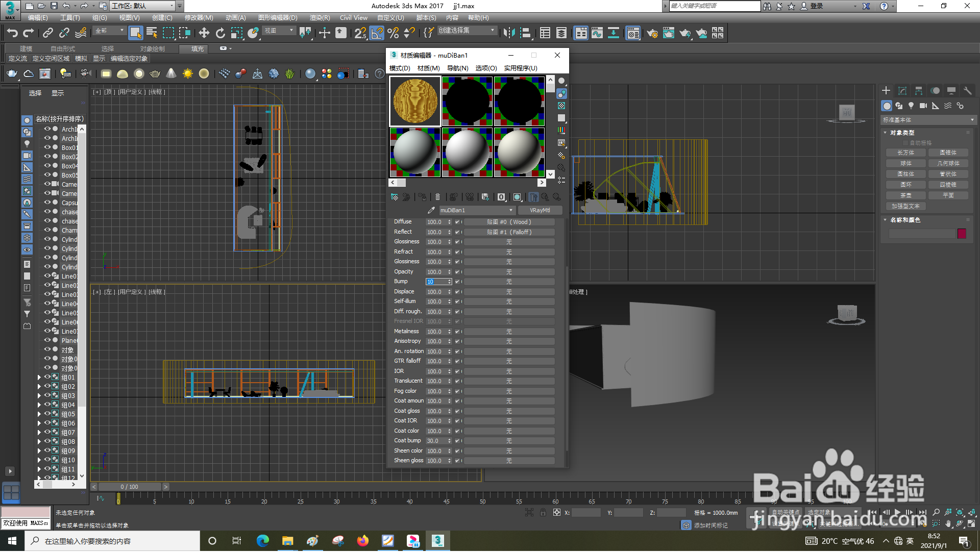Click the Select and Rotate tool
The image size is (980, 552).
coord(220,33)
